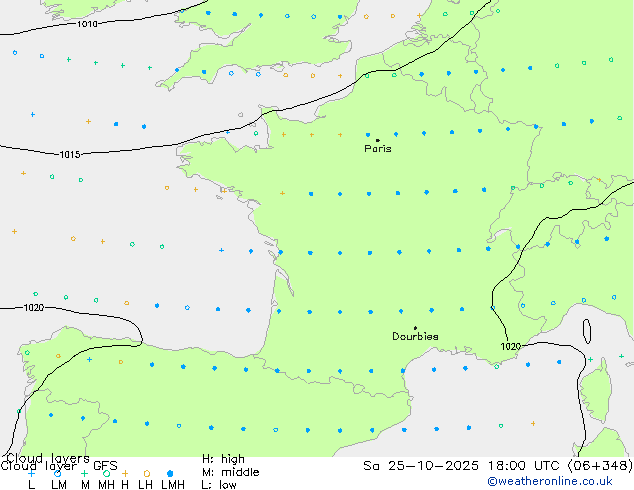
Task: Click the 1020 isobar label near the Mediterranean coast
Action: [x=511, y=346]
